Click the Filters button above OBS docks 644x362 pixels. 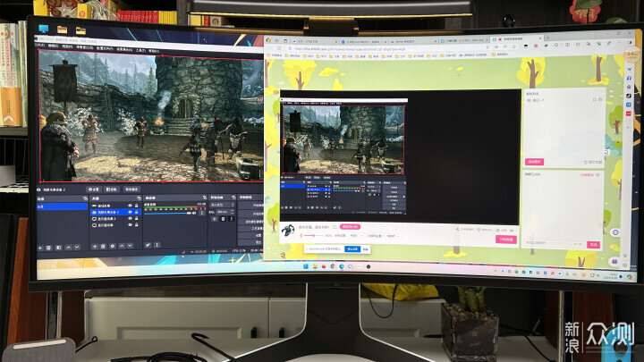coord(111,189)
